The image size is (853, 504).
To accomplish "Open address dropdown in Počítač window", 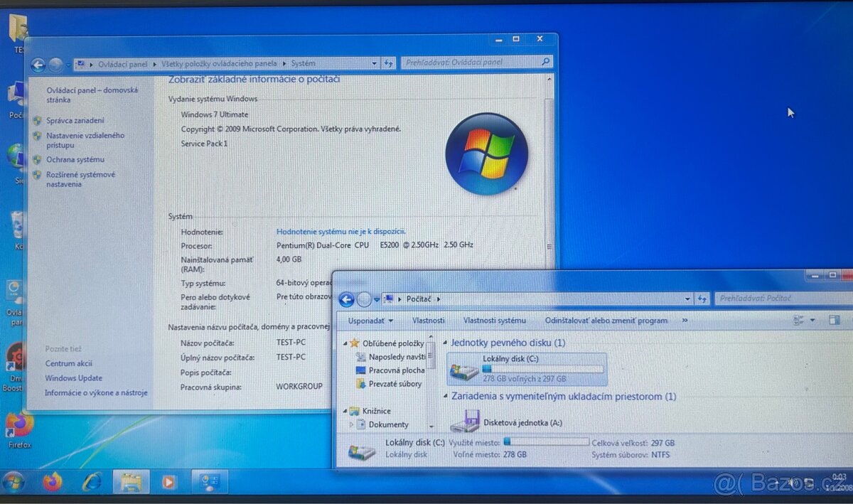I will point(689,299).
